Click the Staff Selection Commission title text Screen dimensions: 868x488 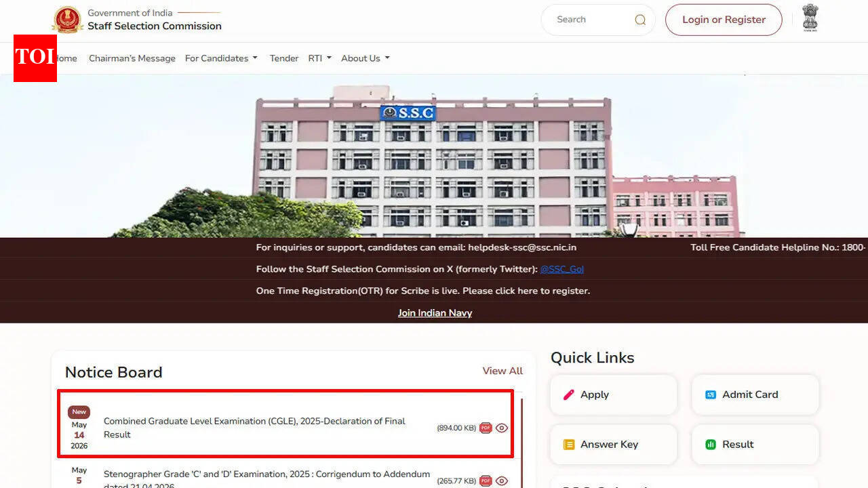click(x=155, y=26)
